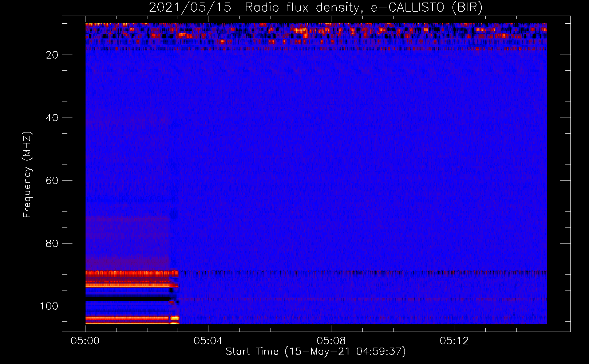Screen dimensions: 589x364
Task: Click the 80 MHz frequency tick label
Action: 52,244
